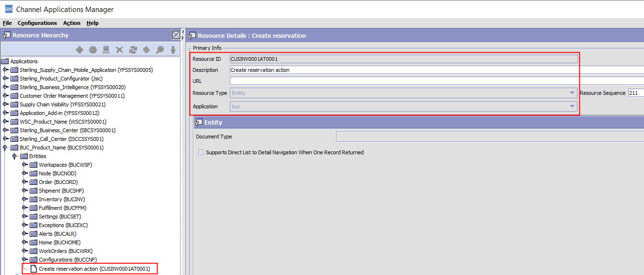
Task: Expand the Alerts (BUCALR) node
Action: [x=24, y=234]
